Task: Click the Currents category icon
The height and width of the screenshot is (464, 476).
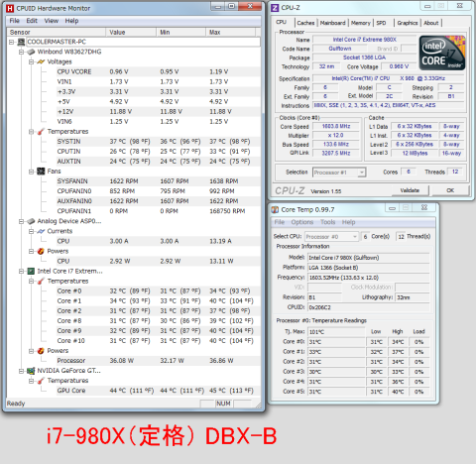Action: (41, 231)
